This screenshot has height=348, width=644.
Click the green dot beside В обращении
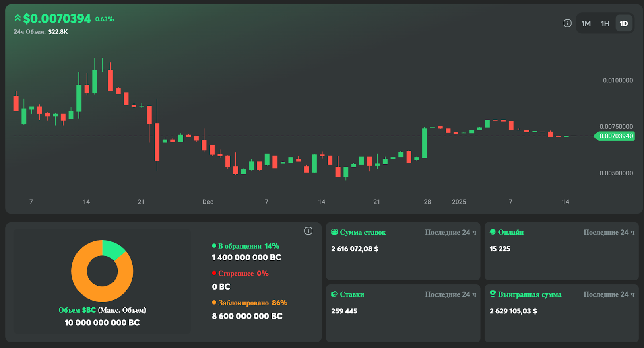(214, 246)
